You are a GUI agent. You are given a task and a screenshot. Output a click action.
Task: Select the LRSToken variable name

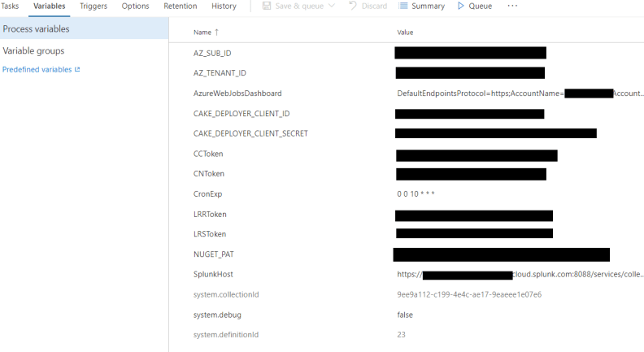point(210,234)
